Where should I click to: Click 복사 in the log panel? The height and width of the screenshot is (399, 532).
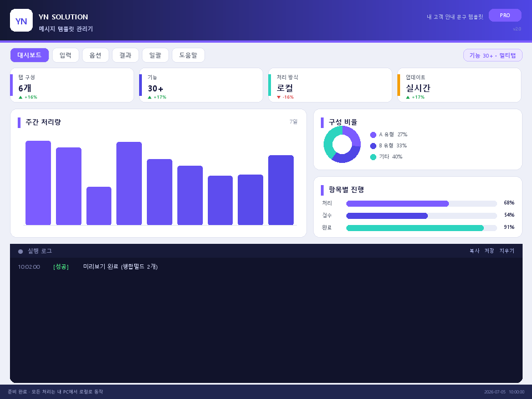point(474,250)
